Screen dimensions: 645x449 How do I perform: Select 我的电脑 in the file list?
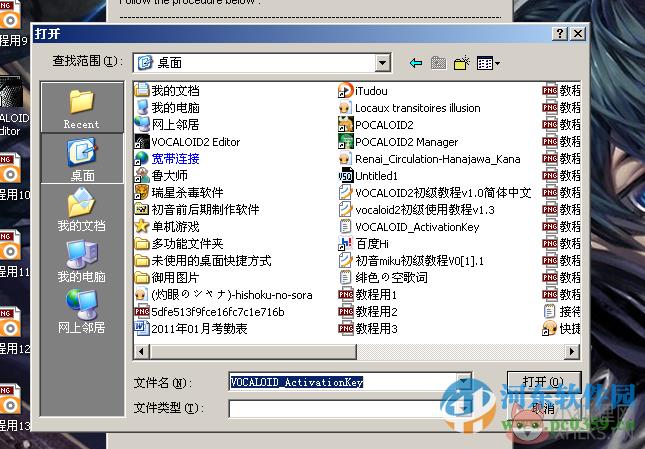167,108
